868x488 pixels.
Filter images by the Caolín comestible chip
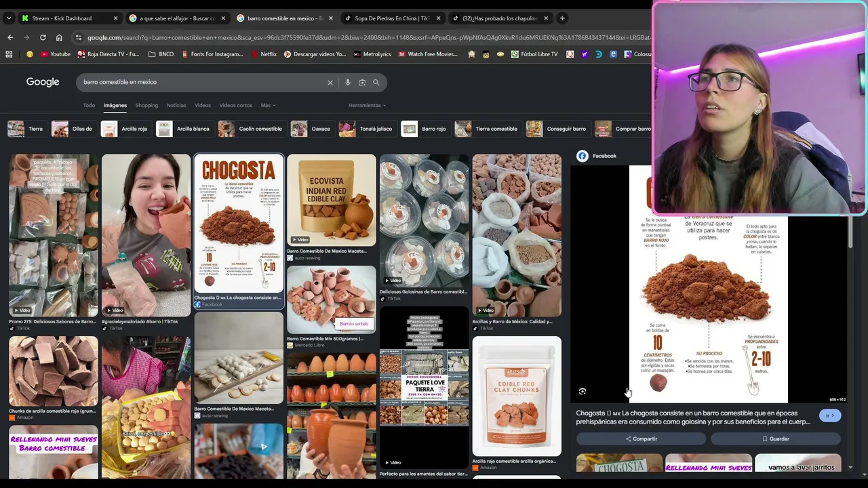click(251, 129)
